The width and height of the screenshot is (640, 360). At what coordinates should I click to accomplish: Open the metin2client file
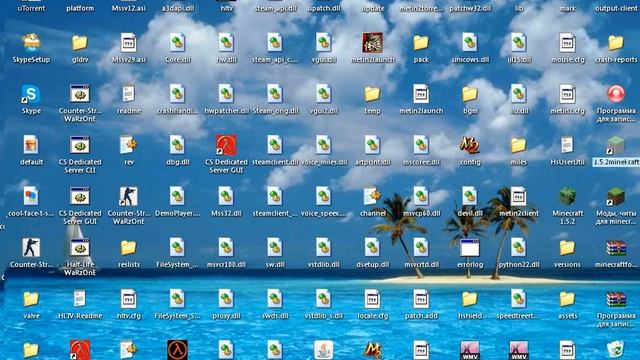518,197
